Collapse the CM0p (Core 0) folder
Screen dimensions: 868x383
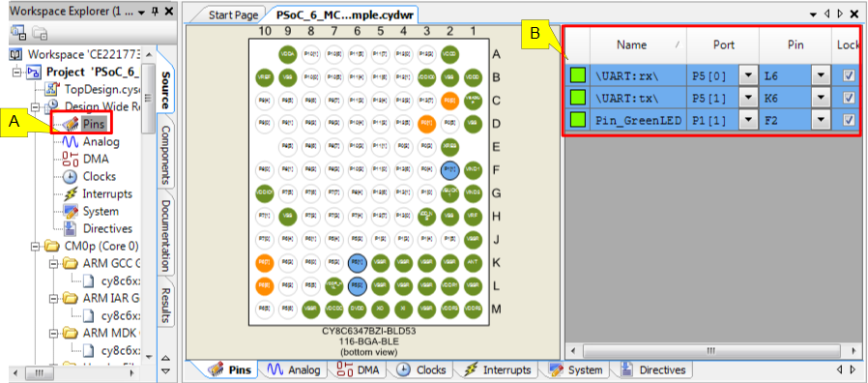[x=36, y=246]
